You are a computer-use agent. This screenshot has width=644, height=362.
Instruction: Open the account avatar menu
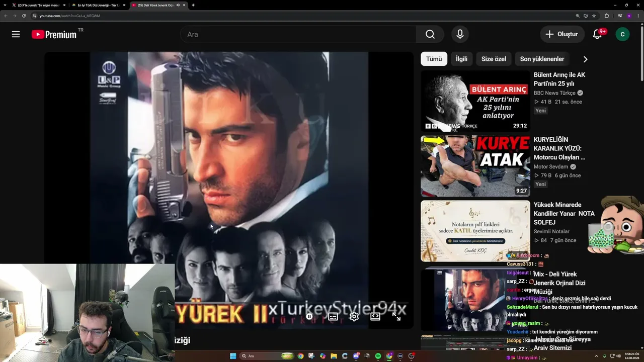point(622,34)
